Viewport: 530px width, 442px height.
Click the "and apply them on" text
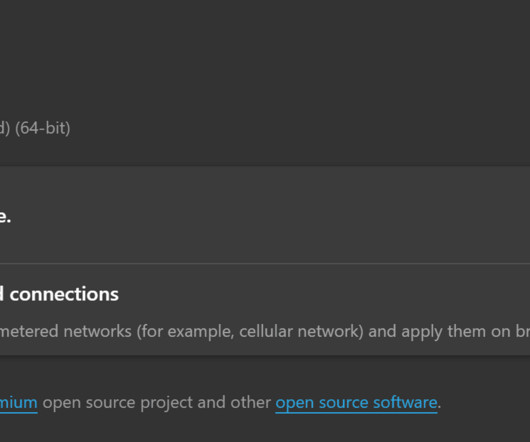pos(439,331)
